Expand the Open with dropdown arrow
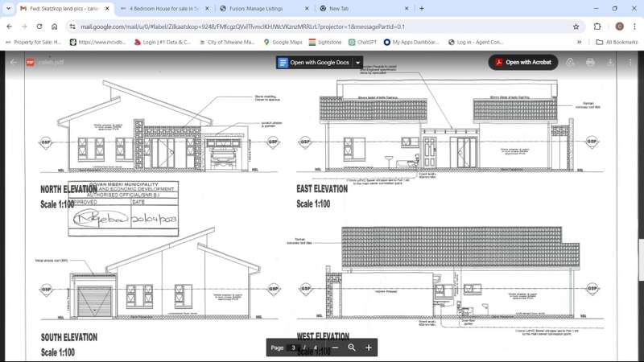Screen dimensions: 644x362 [357, 62]
